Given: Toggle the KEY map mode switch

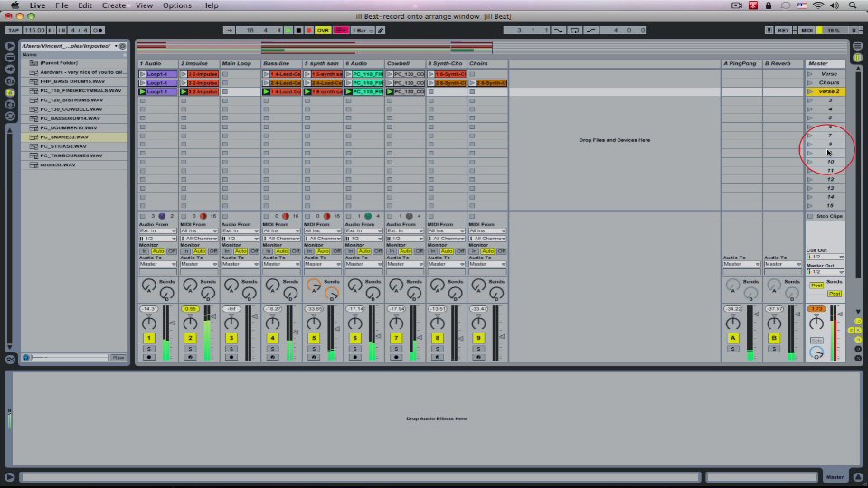Looking at the screenshot, I should tap(783, 30).
